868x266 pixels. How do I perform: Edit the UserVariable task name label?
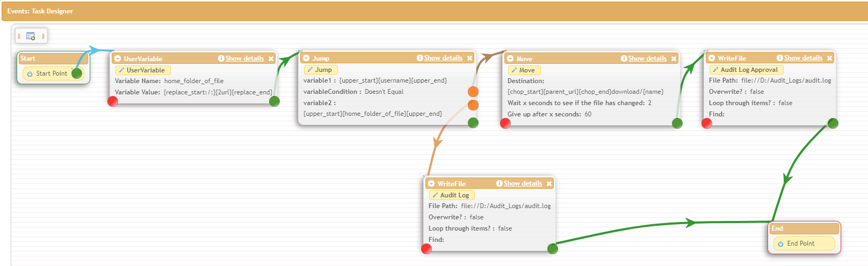143,70
